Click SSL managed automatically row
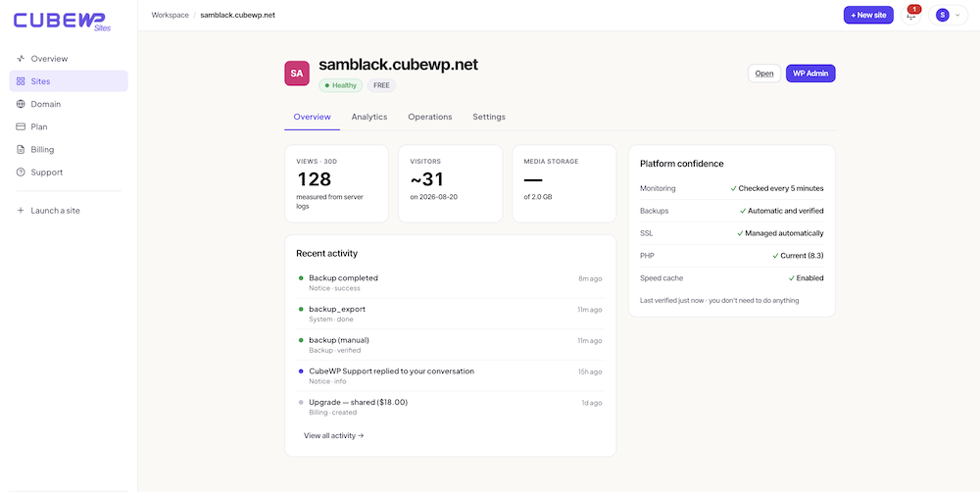 (732, 233)
